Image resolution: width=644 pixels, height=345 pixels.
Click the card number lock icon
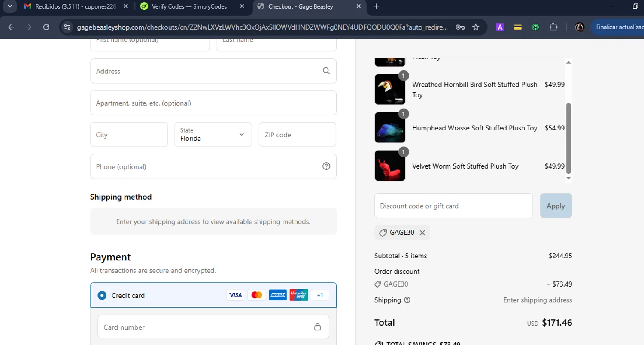click(318, 327)
